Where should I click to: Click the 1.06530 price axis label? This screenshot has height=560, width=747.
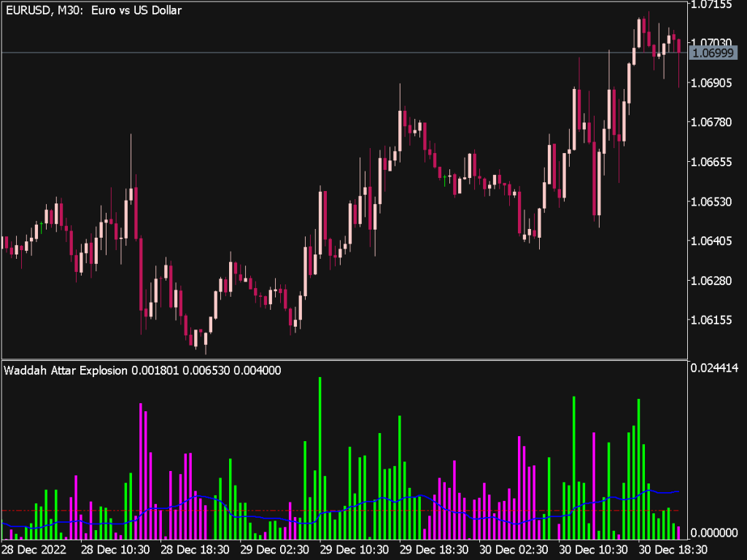click(711, 201)
